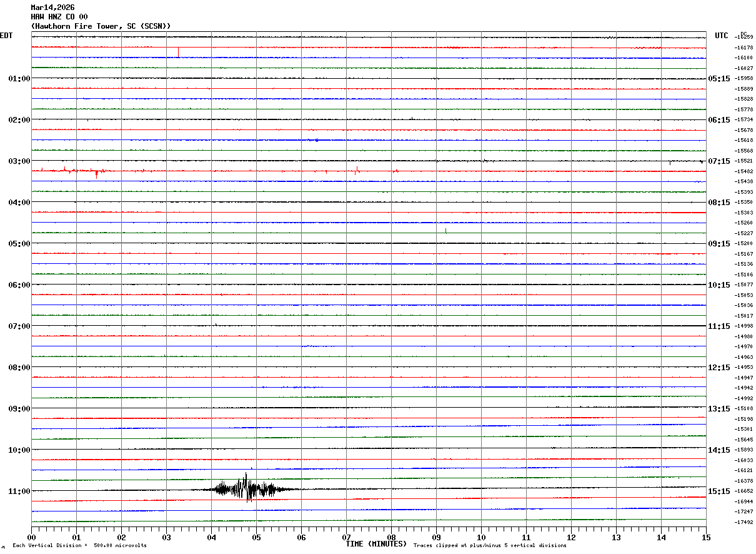Click the "EDT" timezone label
This screenshot has width=756, height=554.
pyautogui.click(x=6, y=36)
